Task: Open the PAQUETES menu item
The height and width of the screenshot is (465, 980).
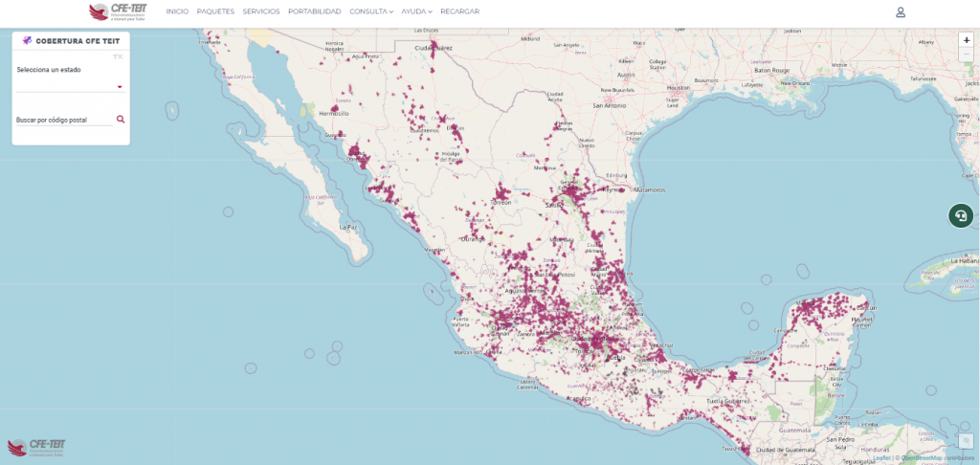Action: coord(215,11)
